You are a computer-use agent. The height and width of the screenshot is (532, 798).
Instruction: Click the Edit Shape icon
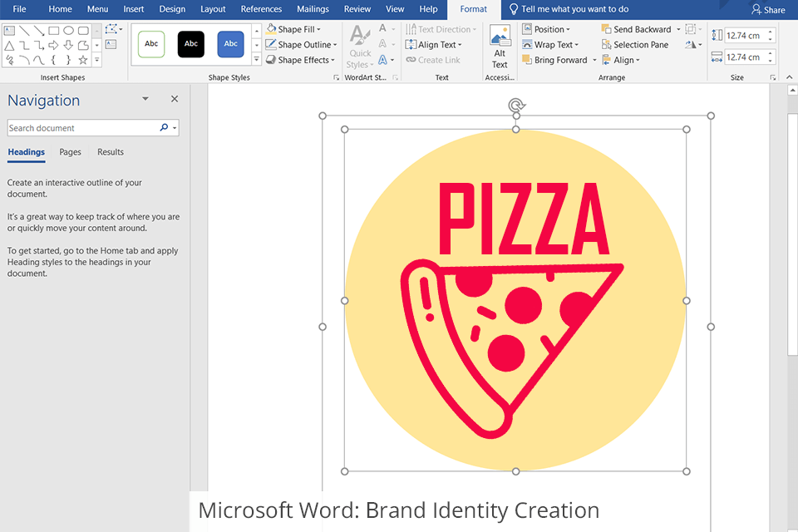[112, 30]
